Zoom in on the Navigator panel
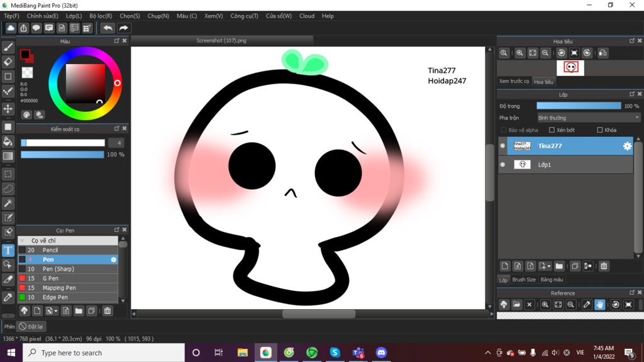Screen dimensions: 644x362 click(519, 53)
